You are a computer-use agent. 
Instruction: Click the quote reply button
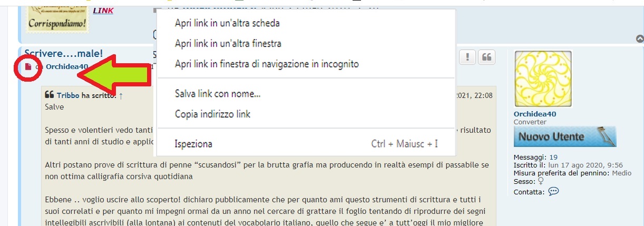(x=486, y=57)
